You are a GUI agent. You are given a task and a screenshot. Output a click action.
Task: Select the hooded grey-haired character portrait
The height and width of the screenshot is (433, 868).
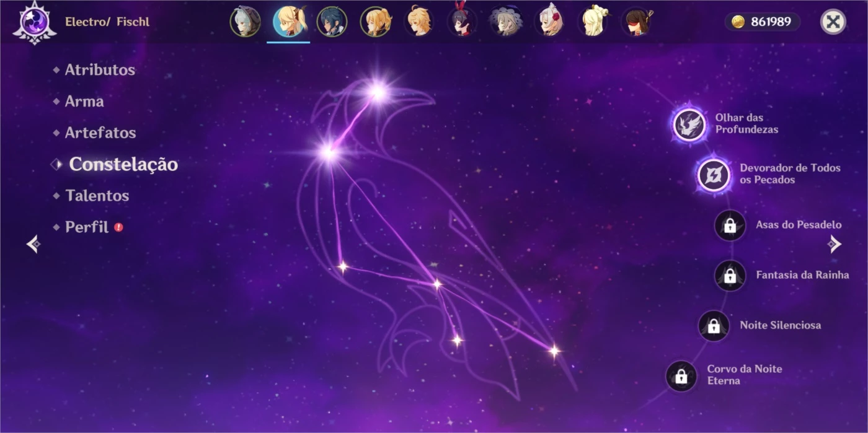(x=245, y=22)
